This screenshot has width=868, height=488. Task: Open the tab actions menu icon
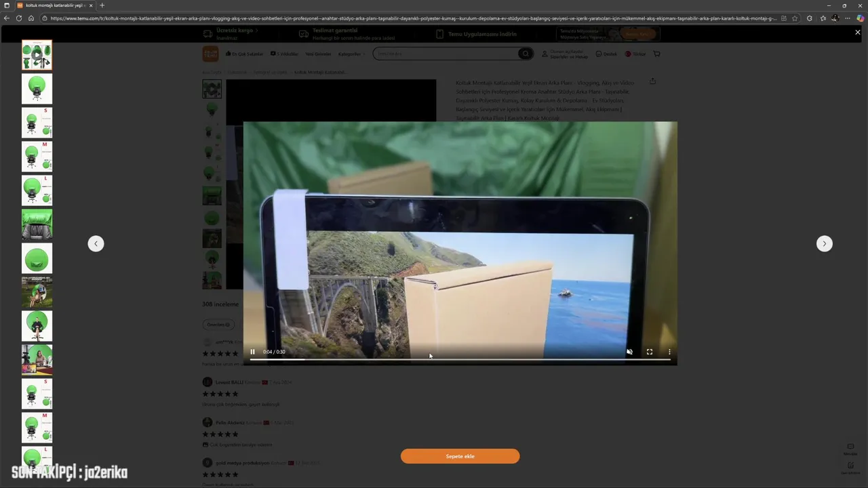7,5
